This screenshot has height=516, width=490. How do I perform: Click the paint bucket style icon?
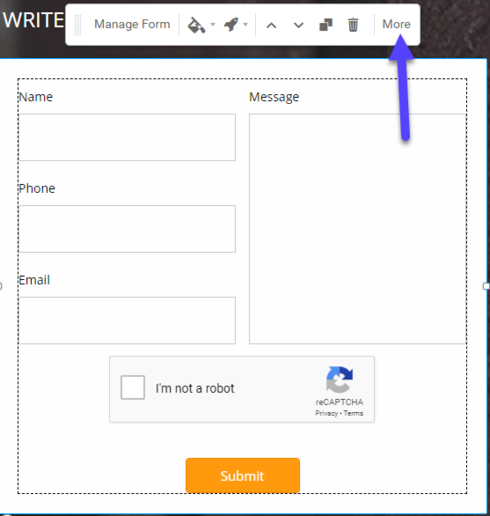(x=196, y=25)
